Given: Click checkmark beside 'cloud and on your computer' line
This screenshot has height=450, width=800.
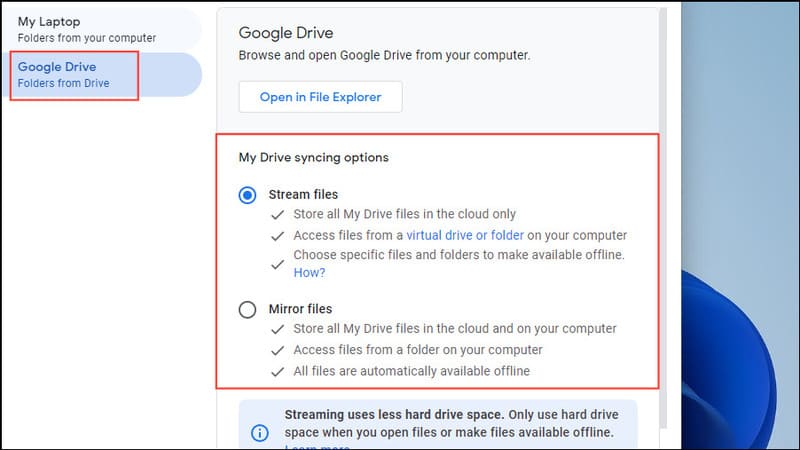Looking at the screenshot, I should 278,330.
